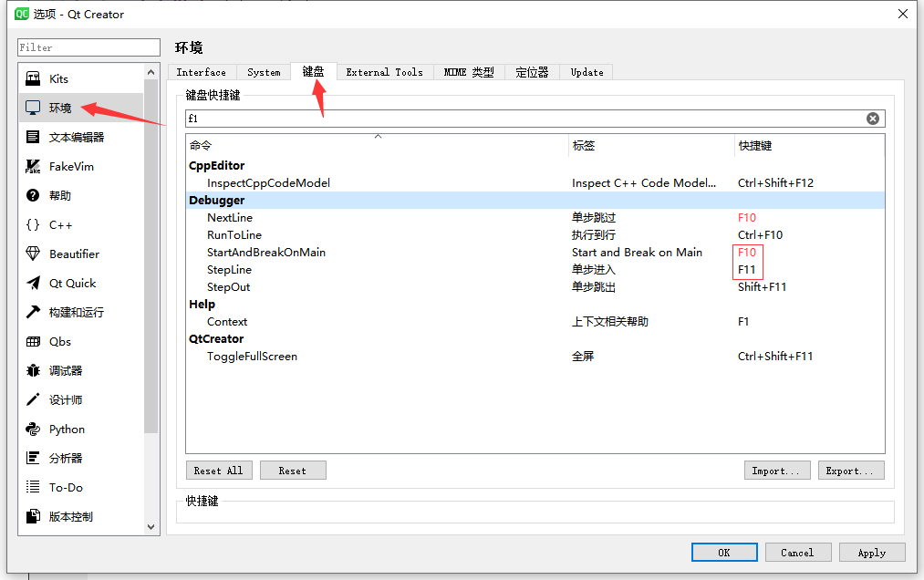The image size is (924, 580).
Task: Open the Python settings icon
Action: [x=33, y=429]
